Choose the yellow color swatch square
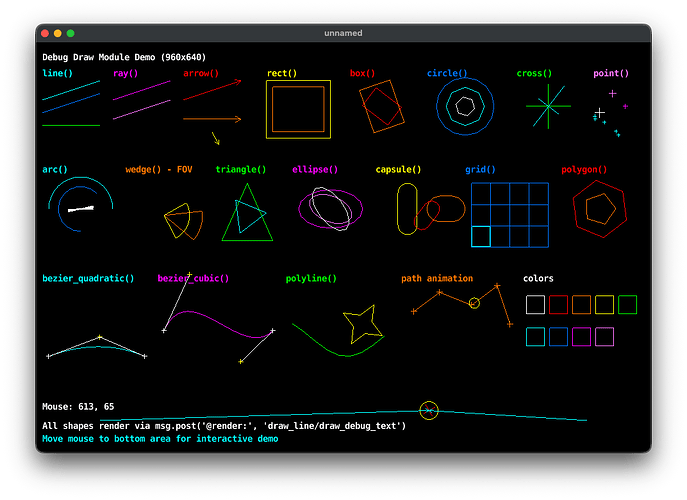Image resolution: width=687 pixels, height=500 pixels. 604,305
